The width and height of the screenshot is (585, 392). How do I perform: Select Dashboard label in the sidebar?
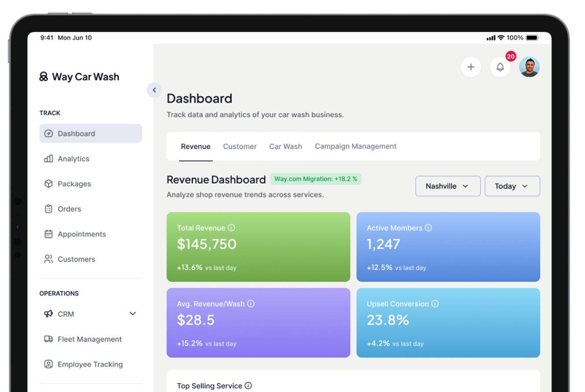click(x=76, y=134)
